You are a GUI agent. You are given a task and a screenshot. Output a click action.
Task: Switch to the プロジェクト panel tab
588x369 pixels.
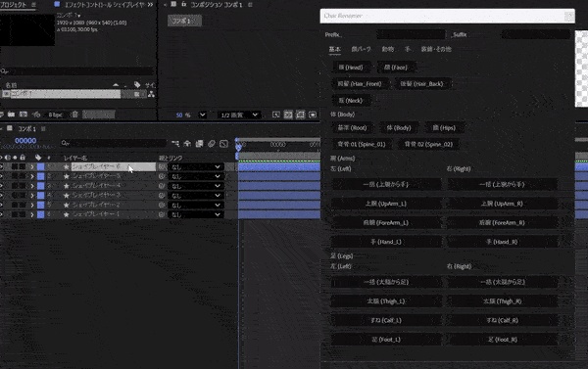click(14, 5)
